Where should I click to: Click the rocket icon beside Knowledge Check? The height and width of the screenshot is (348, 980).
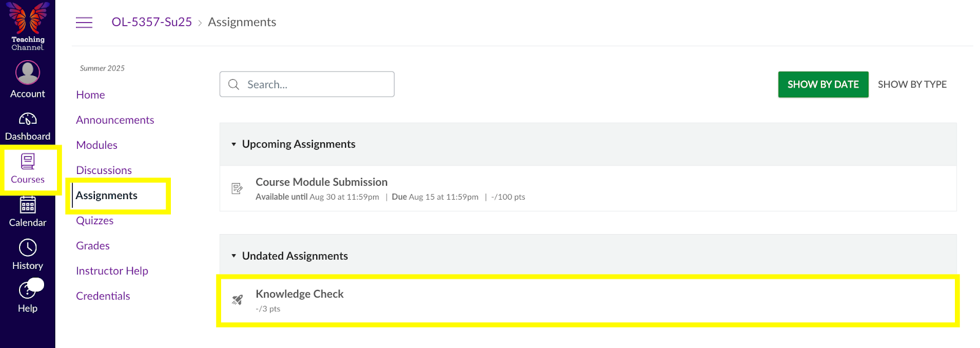pos(237,300)
